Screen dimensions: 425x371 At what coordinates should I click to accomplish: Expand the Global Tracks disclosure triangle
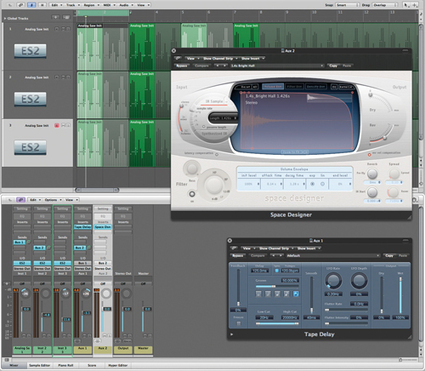(5, 18)
